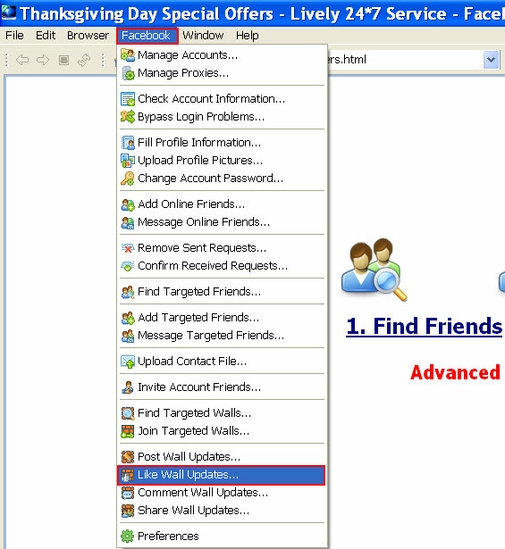The image size is (505, 549).
Task: Click the Upload Contact File envelope icon
Action: point(127,361)
